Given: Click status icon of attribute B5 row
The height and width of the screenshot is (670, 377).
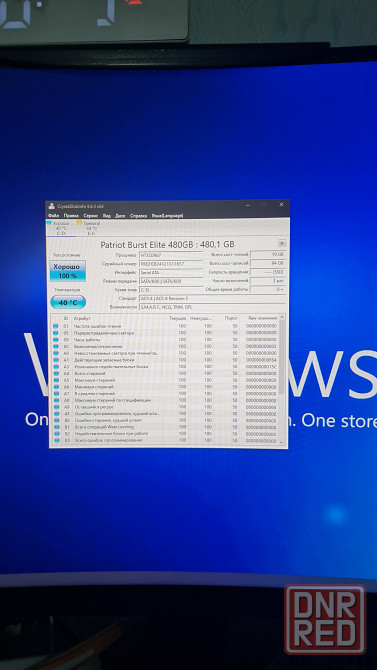Looking at the screenshot, I should [x=56, y=440].
